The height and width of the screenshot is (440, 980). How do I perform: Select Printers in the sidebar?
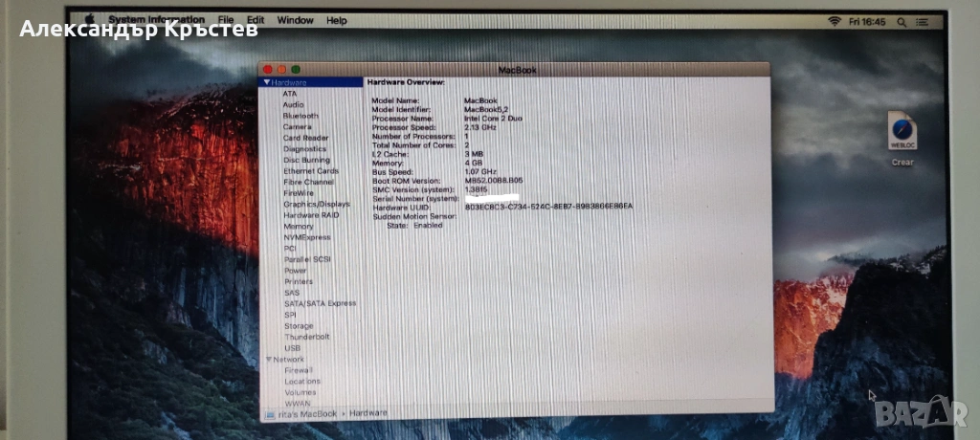pyautogui.click(x=299, y=282)
